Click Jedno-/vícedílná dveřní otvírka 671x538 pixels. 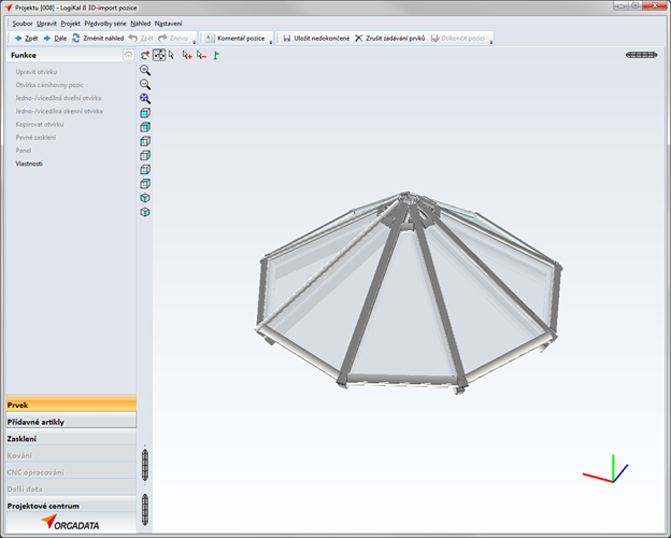(x=58, y=98)
